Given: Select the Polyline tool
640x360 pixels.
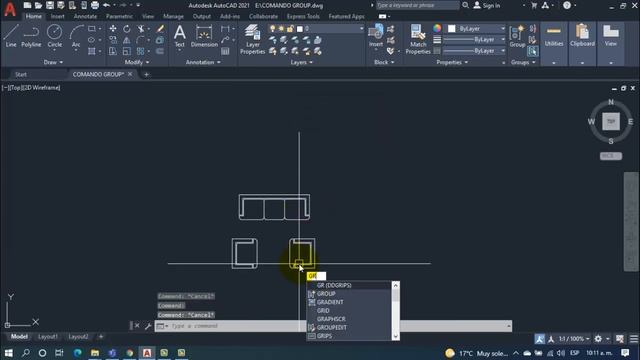Looking at the screenshot, I should [x=31, y=36].
